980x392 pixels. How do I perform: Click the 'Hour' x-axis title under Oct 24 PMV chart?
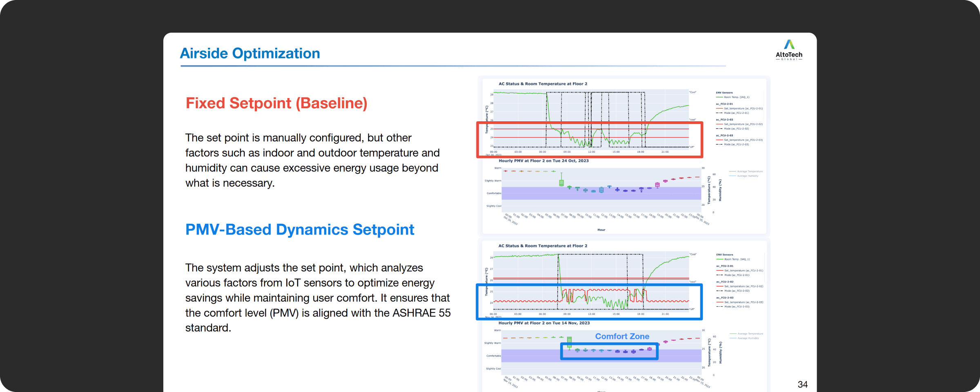(x=601, y=230)
